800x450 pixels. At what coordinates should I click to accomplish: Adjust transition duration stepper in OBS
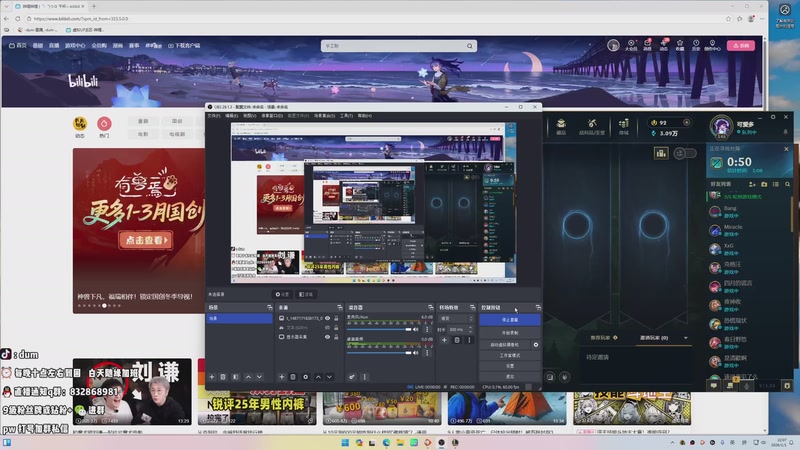coord(470,330)
